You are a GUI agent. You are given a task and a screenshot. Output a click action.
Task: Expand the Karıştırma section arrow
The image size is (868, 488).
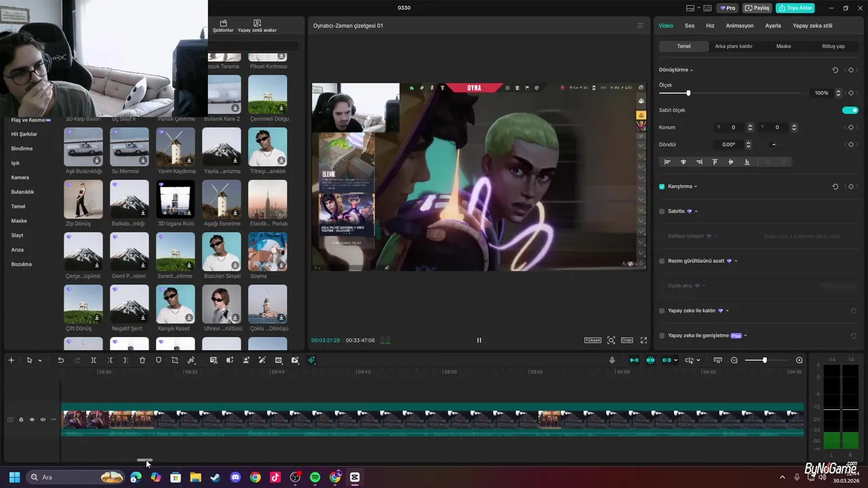(696, 186)
